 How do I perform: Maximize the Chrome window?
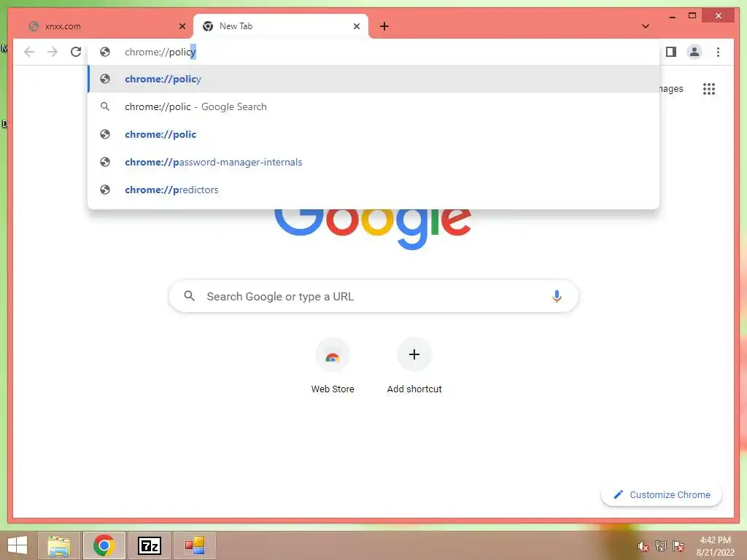[692, 16]
